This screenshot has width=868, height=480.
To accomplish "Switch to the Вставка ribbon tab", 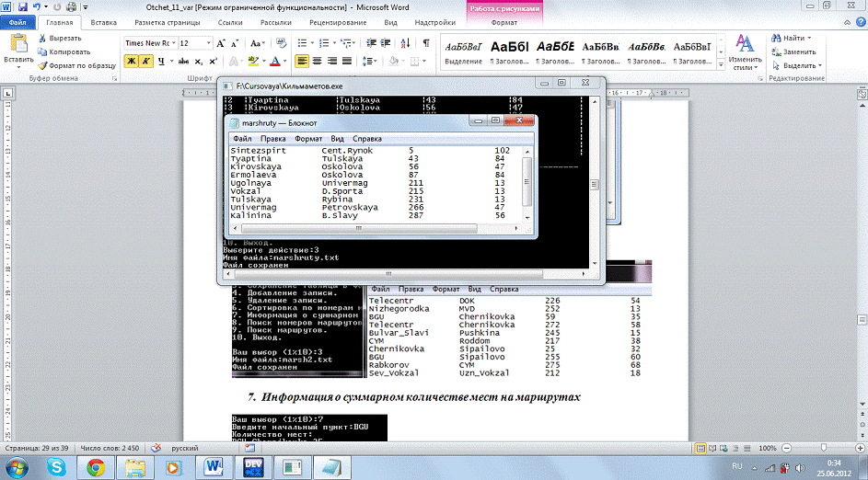I will pos(104,22).
